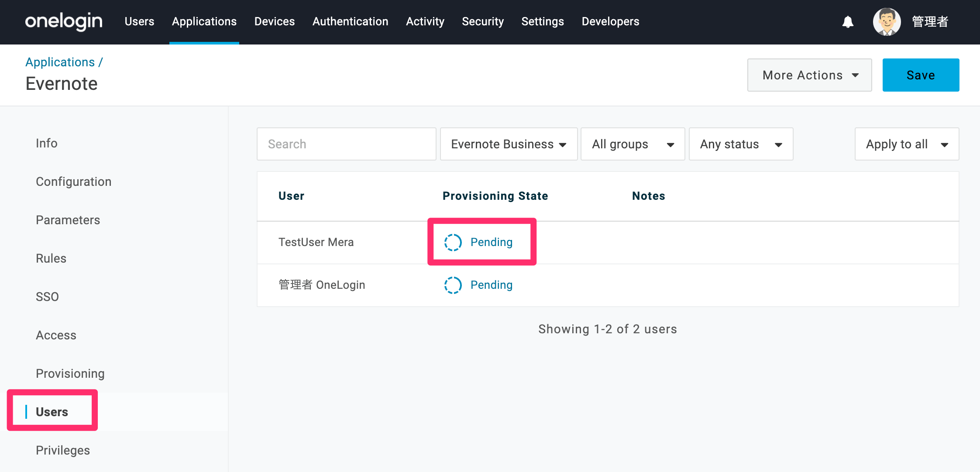980x472 pixels.
Task: Expand the Apply to all dropdown
Action: point(907,144)
